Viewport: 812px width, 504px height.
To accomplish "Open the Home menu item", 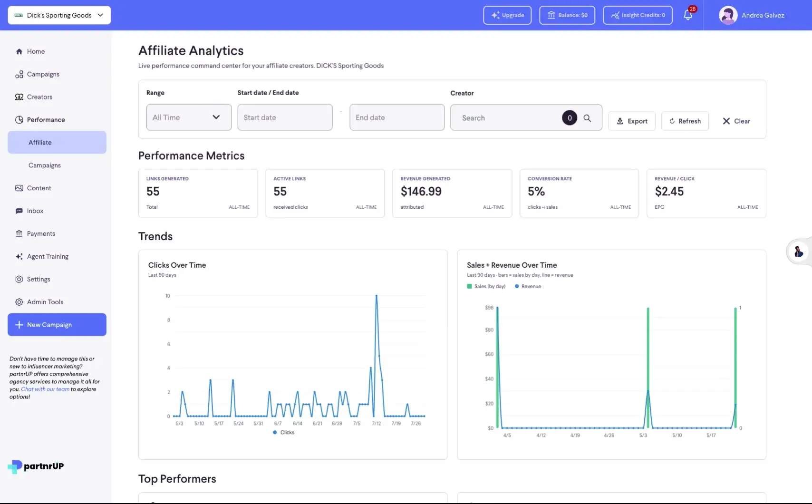I will point(57,51).
